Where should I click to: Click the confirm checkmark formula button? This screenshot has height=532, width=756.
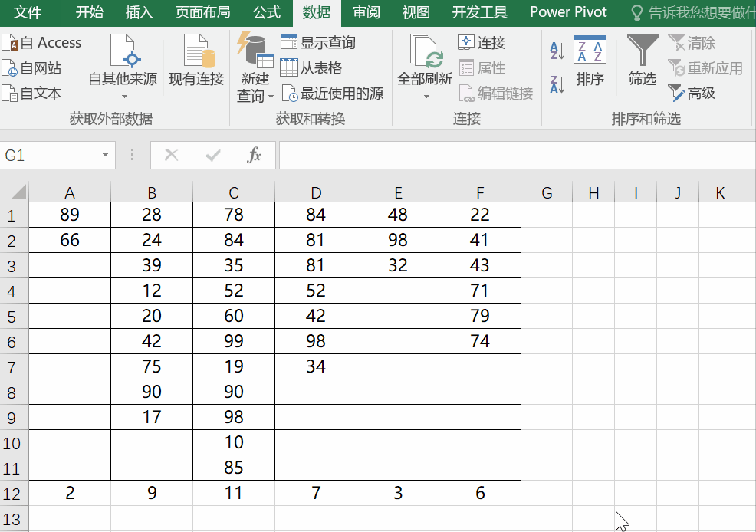click(212, 155)
